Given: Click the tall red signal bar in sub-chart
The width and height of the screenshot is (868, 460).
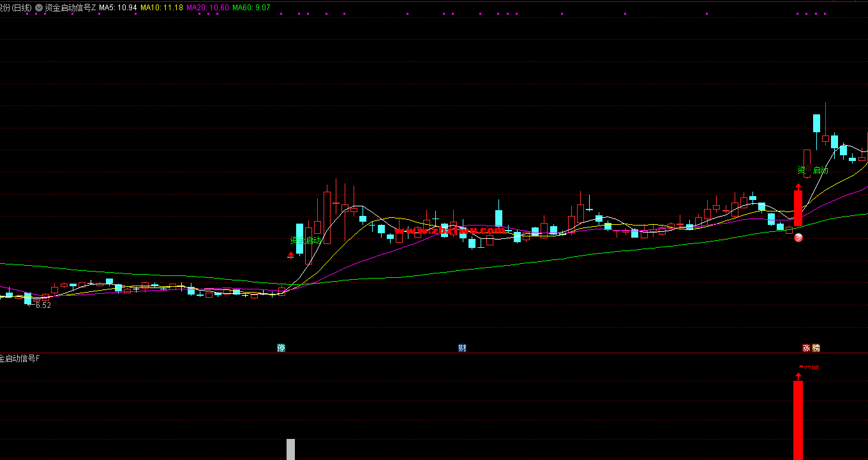Looking at the screenshot, I should point(798,420).
